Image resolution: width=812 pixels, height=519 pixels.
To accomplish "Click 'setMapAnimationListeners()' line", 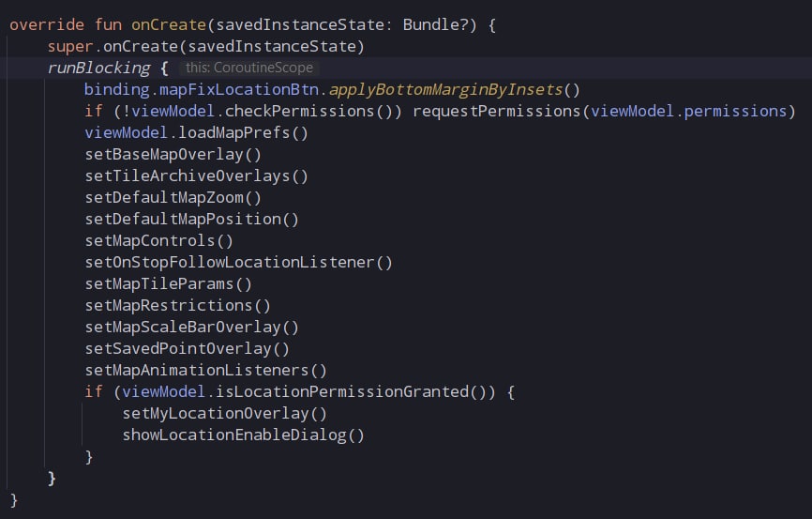I will coord(205,371).
